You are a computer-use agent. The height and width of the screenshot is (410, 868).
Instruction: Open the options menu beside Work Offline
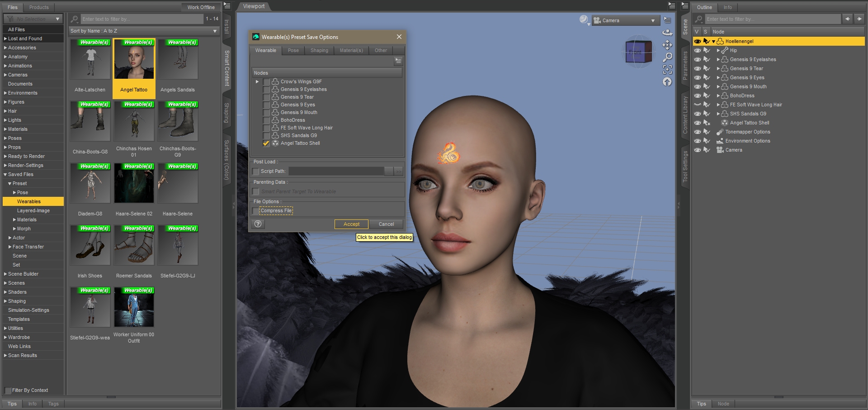[x=227, y=6]
